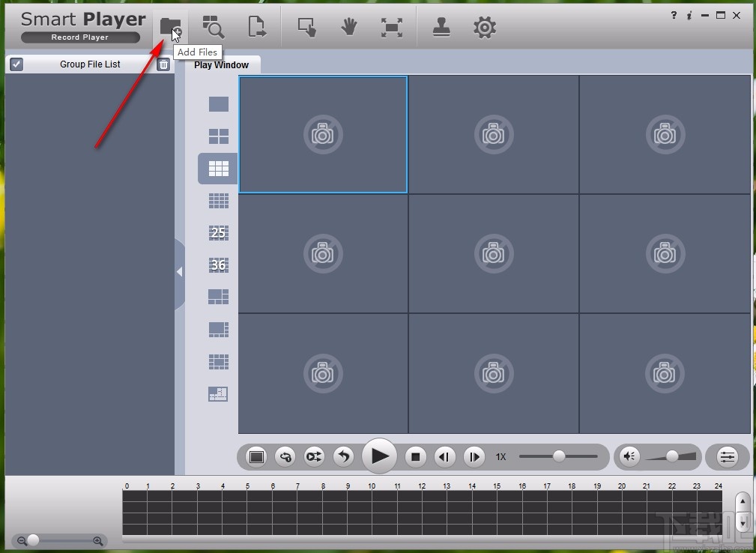Toggle fullscreen display icon
The height and width of the screenshot is (553, 756).
392,28
